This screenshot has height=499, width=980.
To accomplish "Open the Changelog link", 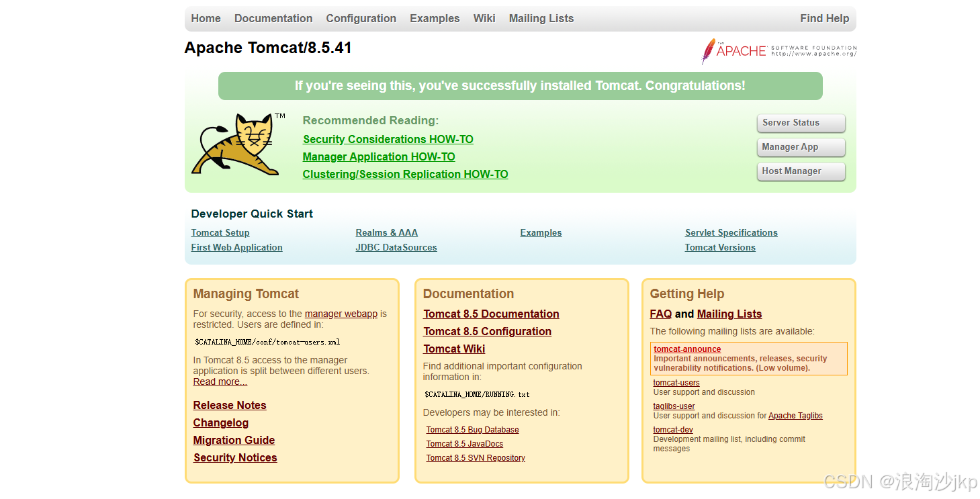I will [221, 423].
